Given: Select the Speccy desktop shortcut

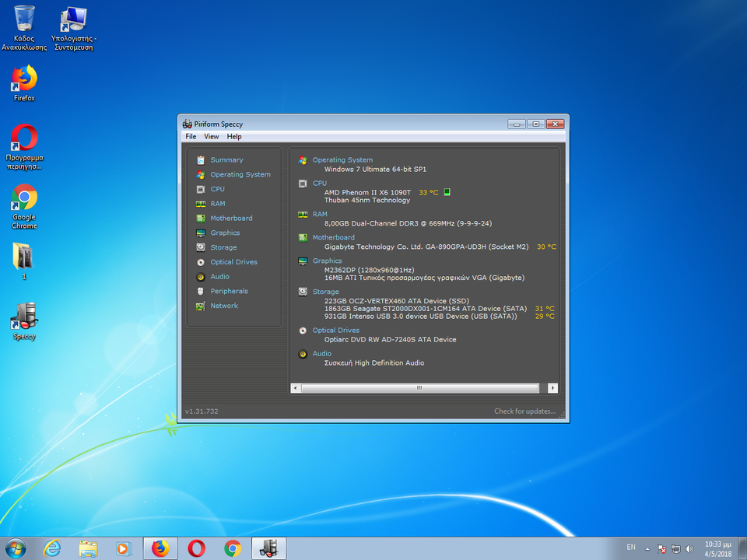Looking at the screenshot, I should click(24, 322).
